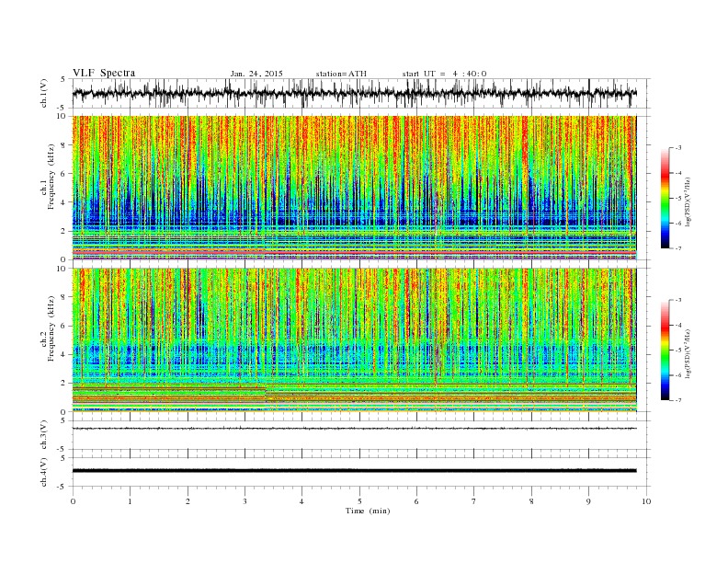Click time axis tick label "2"
Image resolution: width=728 pixels, height=563 pixels.
188,501
